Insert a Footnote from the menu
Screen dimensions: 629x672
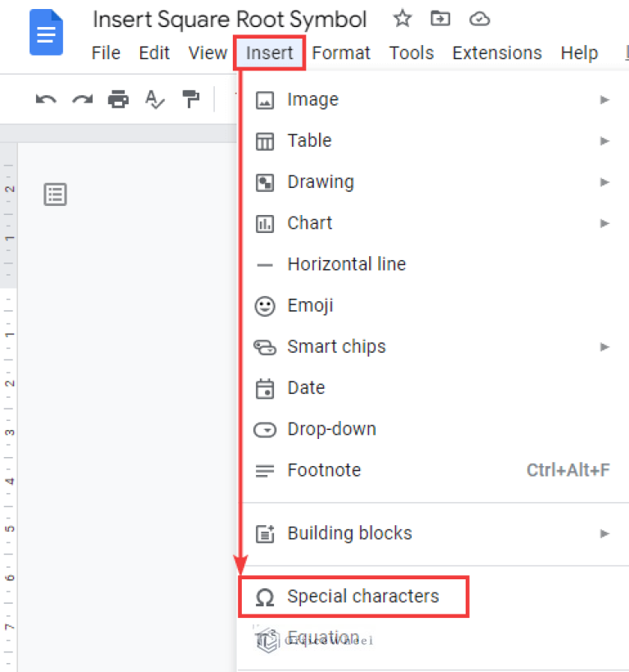(324, 470)
